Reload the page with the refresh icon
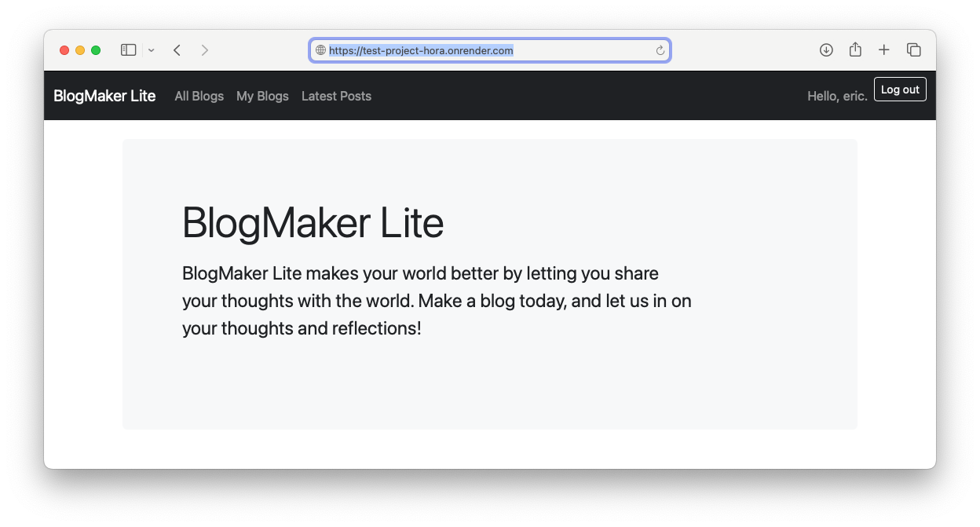The width and height of the screenshot is (980, 527). point(660,50)
